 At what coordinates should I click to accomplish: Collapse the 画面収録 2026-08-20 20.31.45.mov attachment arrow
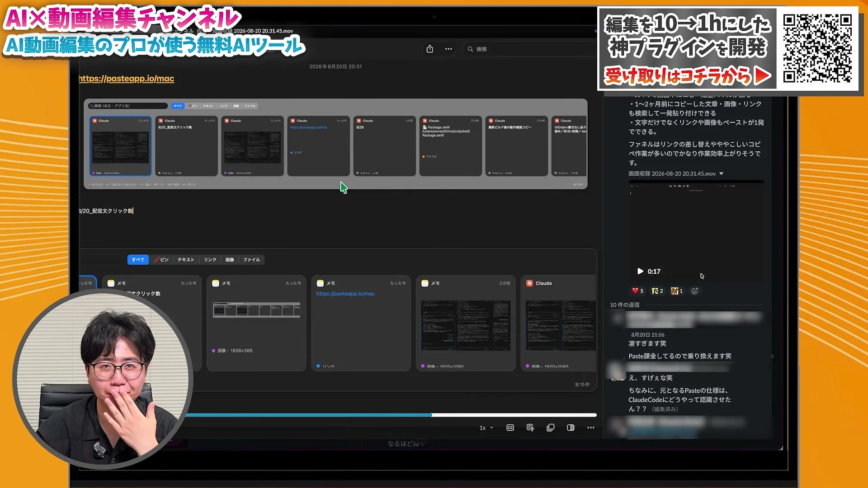[x=722, y=174]
